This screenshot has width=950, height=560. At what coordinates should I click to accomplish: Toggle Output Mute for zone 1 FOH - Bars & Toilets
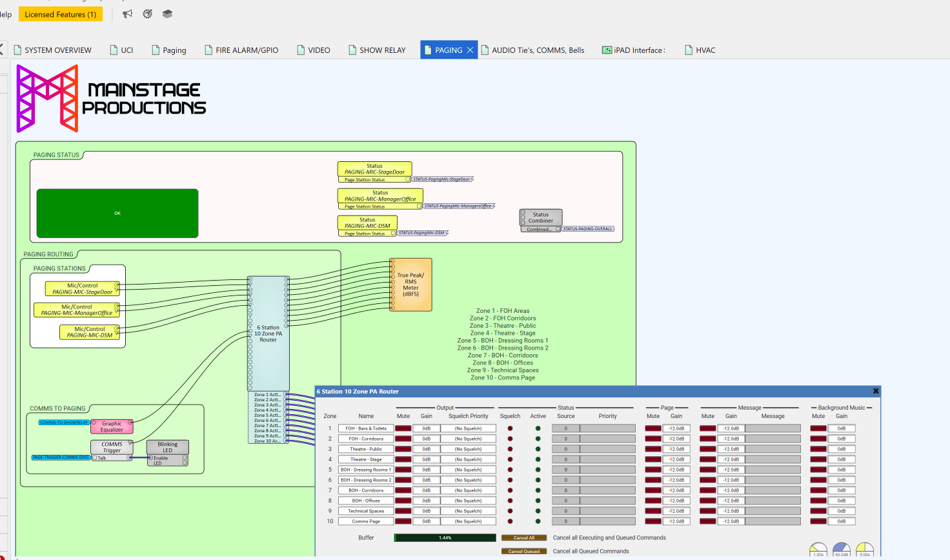403,428
